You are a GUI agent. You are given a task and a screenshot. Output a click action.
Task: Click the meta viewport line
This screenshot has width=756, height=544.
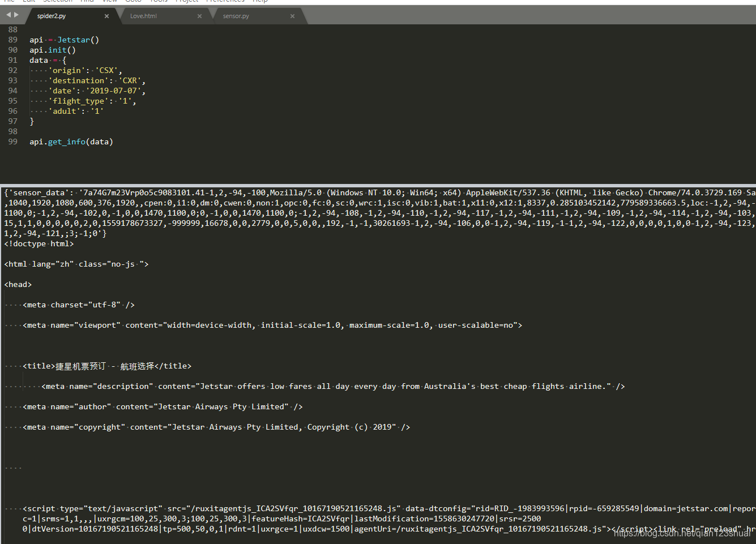coord(272,325)
